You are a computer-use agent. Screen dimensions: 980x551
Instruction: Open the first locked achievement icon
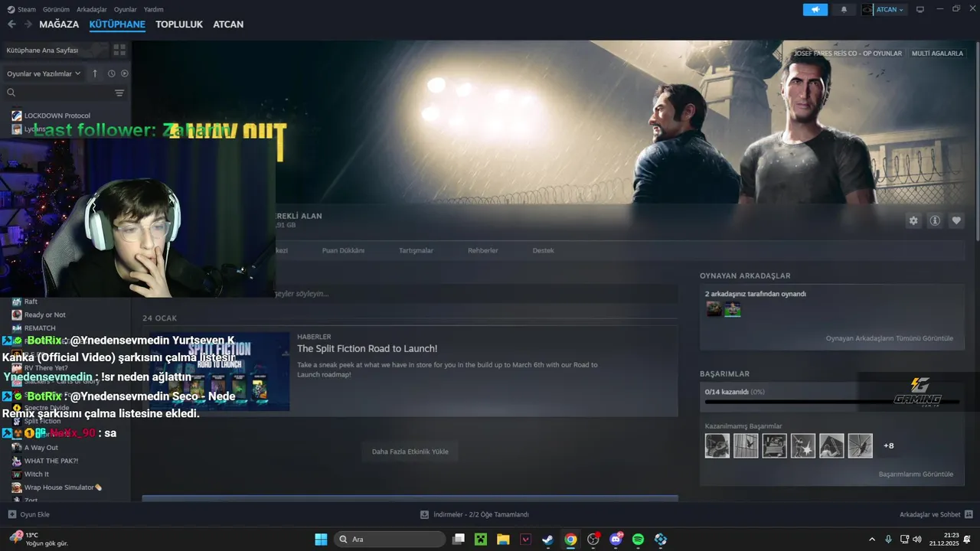[x=717, y=445]
